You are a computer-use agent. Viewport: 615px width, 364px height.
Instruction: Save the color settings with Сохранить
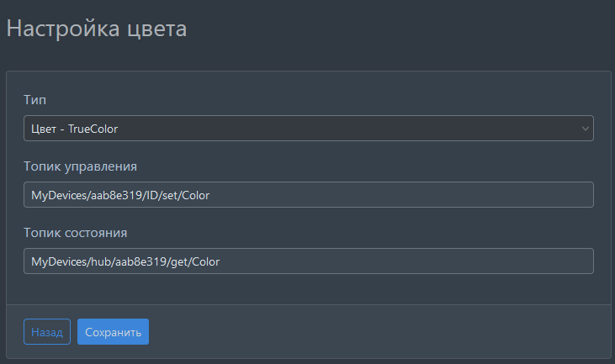(113, 332)
